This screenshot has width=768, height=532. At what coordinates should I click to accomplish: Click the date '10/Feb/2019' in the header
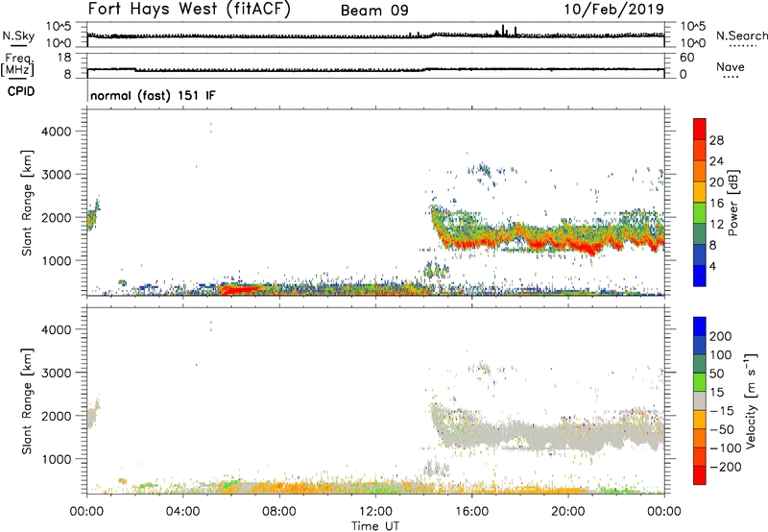[x=614, y=10]
